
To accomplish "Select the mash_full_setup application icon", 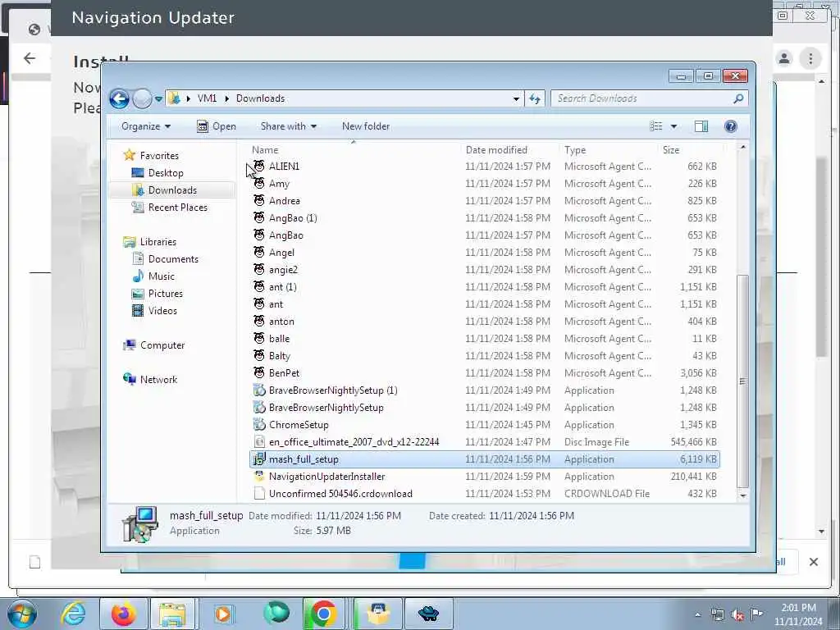I will (259, 459).
